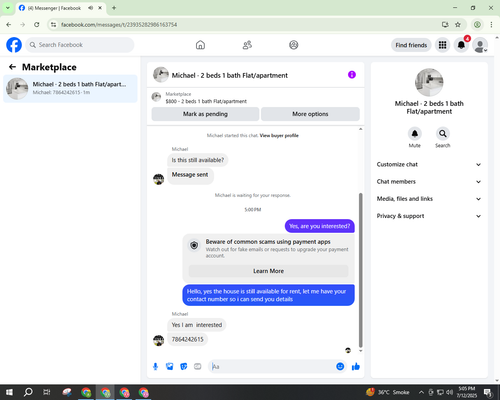The image size is (500, 400).
Task: Open the Chrome profile icon
Action: tap(477, 25)
